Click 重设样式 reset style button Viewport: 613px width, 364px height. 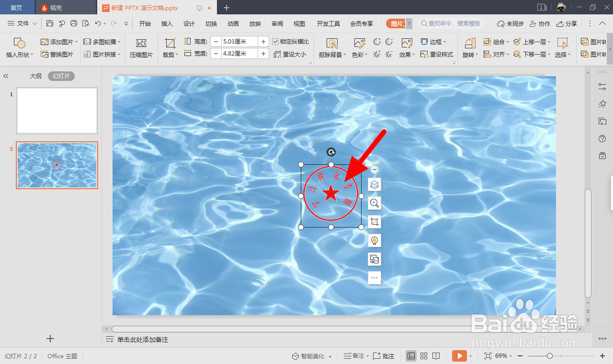(437, 55)
